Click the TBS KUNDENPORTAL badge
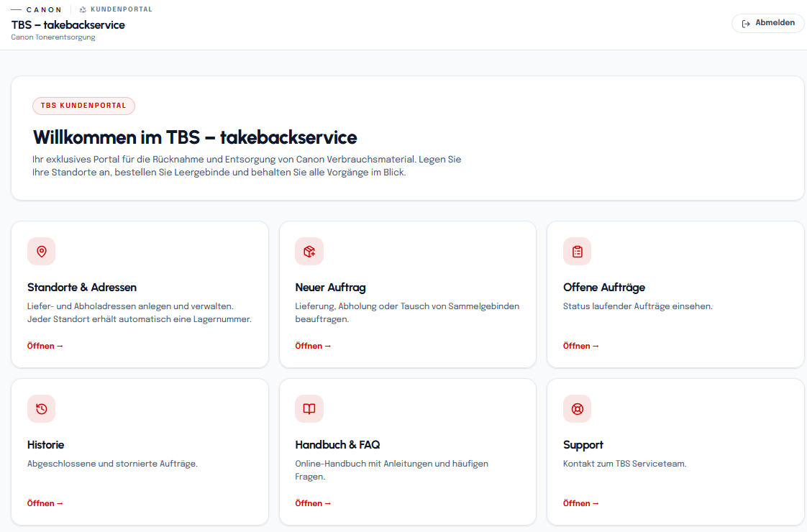This screenshot has height=532, width=807. 83,106
